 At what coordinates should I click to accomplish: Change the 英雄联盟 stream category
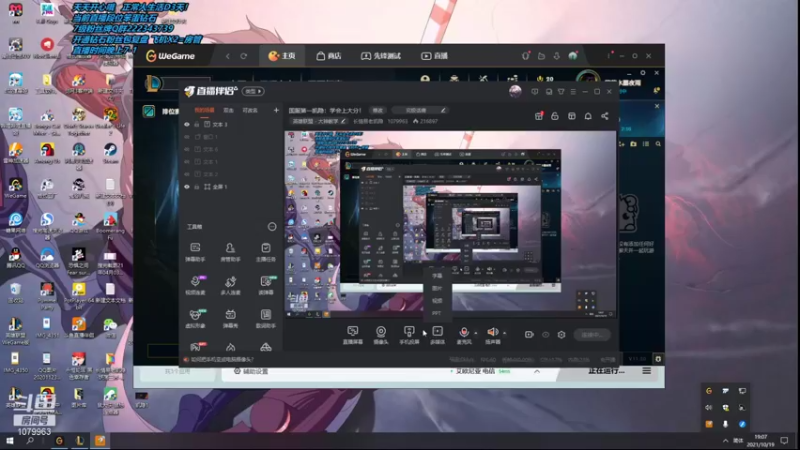[x=319, y=121]
